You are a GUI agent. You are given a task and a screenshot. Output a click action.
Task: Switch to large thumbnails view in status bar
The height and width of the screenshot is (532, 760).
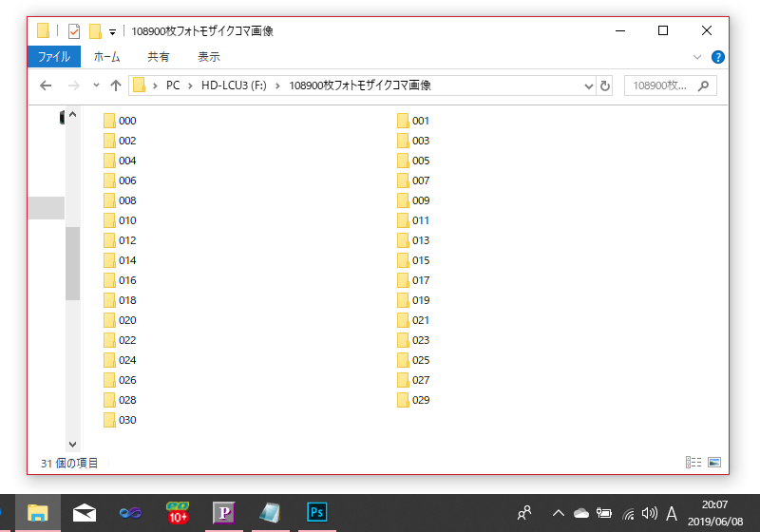tap(714, 463)
